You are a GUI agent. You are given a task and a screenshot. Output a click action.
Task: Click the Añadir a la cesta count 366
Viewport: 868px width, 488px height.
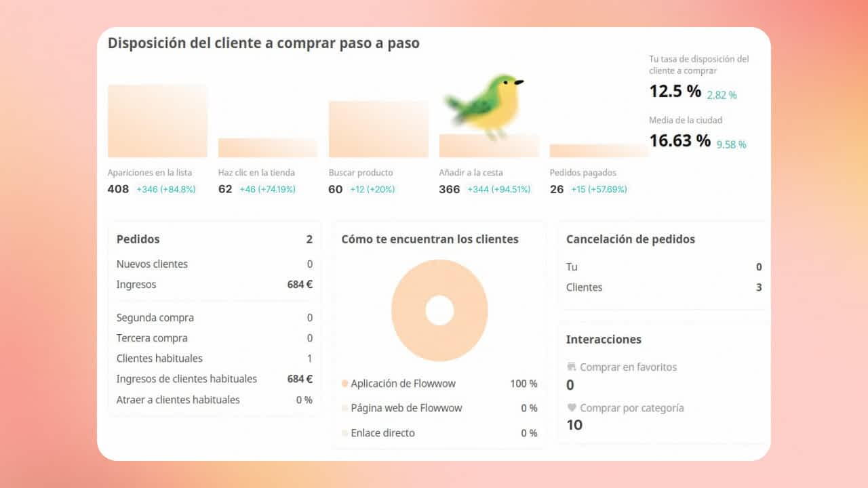449,189
